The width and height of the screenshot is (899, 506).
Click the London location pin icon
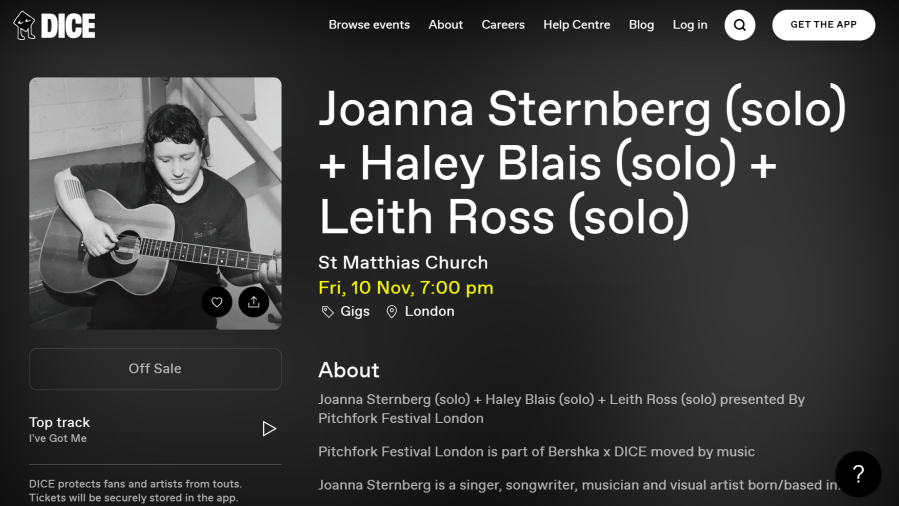click(392, 312)
